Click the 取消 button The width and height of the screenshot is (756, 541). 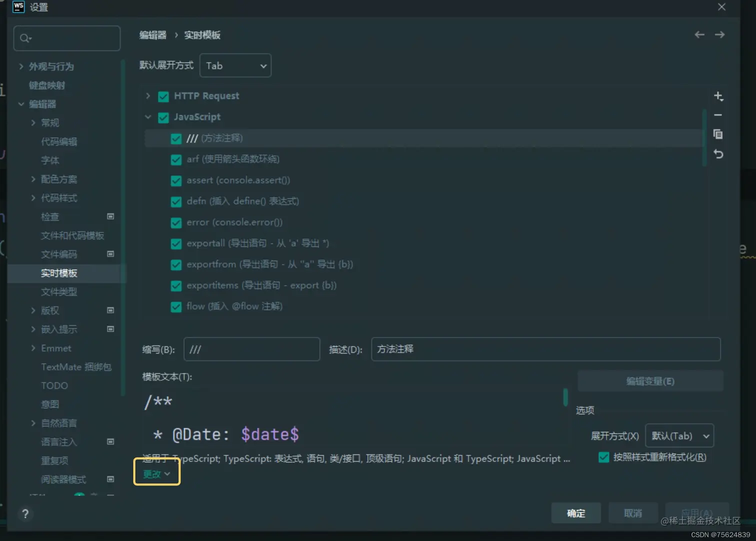pos(633,513)
